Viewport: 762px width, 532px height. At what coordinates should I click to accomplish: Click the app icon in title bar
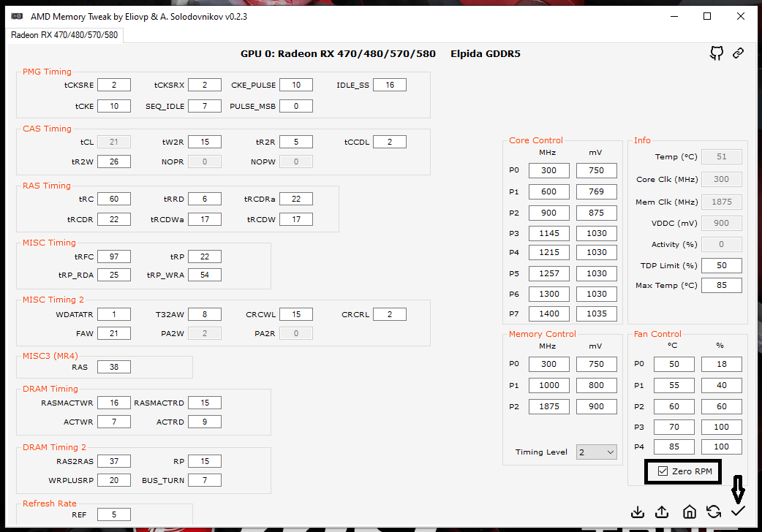pos(17,16)
